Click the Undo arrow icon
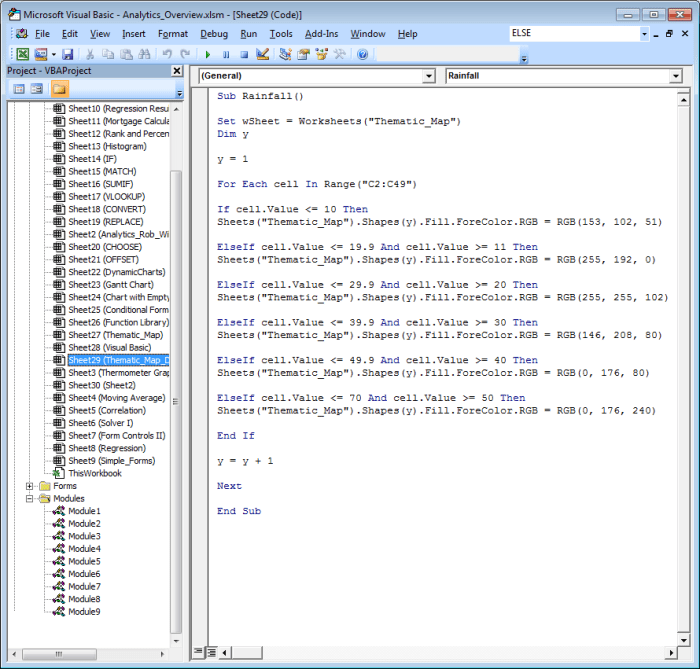Image resolution: width=700 pixels, height=669 pixels. click(x=167, y=54)
